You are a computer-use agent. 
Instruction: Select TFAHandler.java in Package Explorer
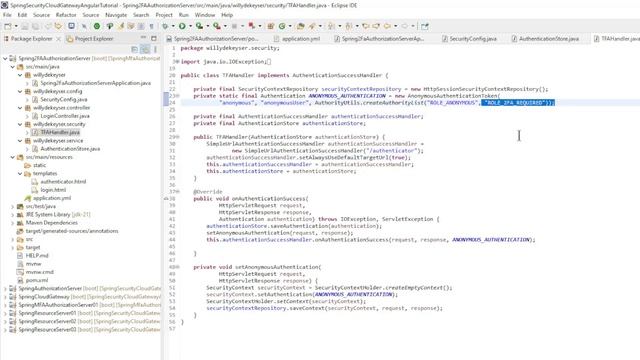60,132
